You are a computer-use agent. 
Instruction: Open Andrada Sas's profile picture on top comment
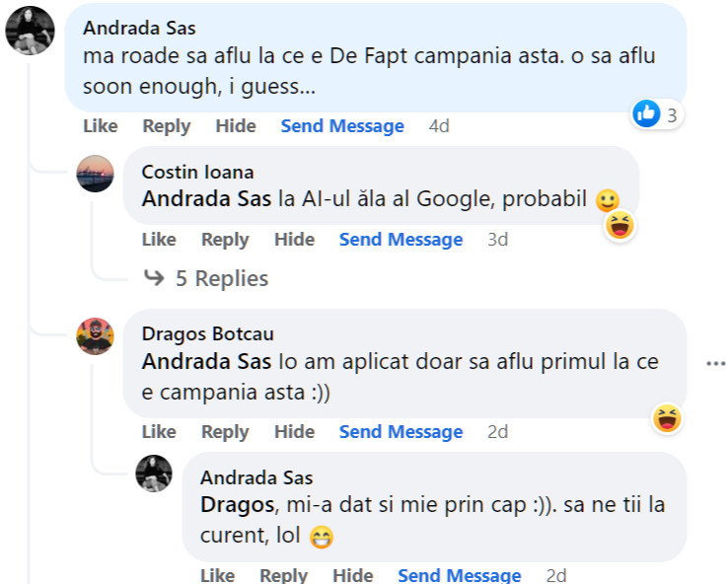coord(30,30)
